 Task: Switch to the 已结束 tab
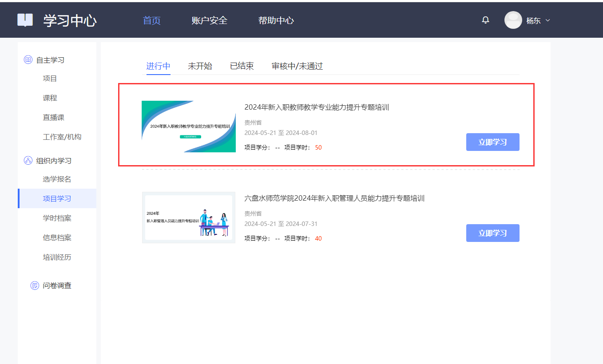tap(242, 66)
